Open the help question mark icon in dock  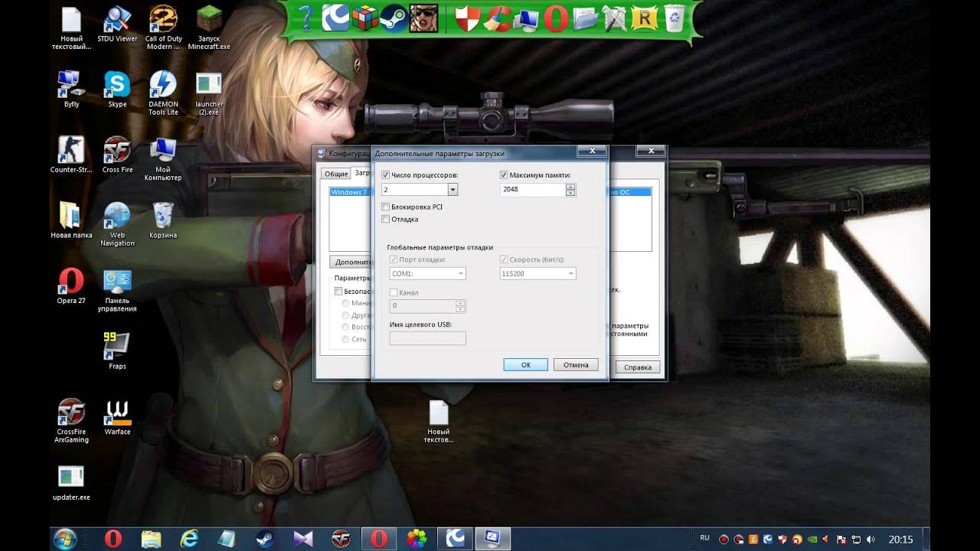(x=307, y=18)
